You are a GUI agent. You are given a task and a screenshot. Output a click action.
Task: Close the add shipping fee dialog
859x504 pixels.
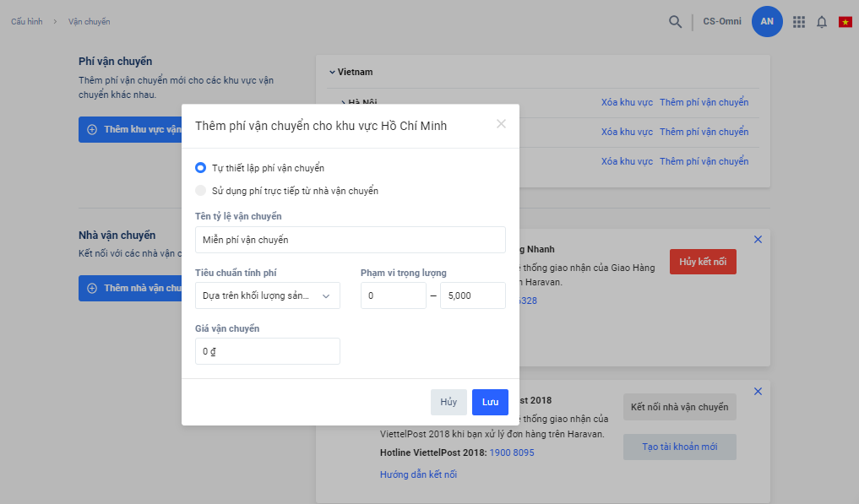pyautogui.click(x=501, y=124)
